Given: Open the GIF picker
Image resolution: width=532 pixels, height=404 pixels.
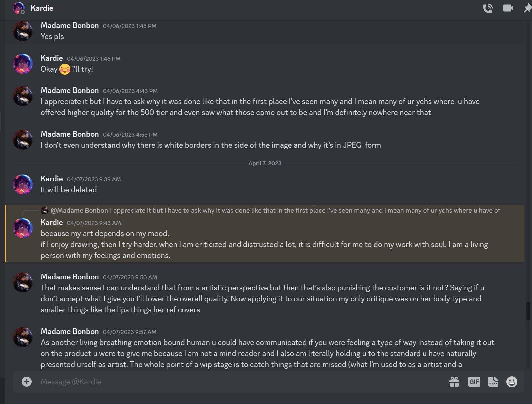Looking at the screenshot, I should 474,382.
